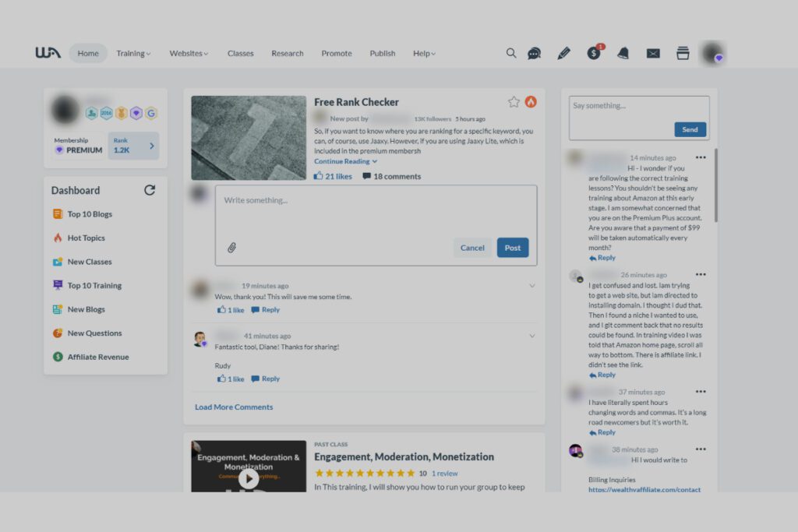Open the Research menu item
The image size is (798, 532).
[288, 54]
